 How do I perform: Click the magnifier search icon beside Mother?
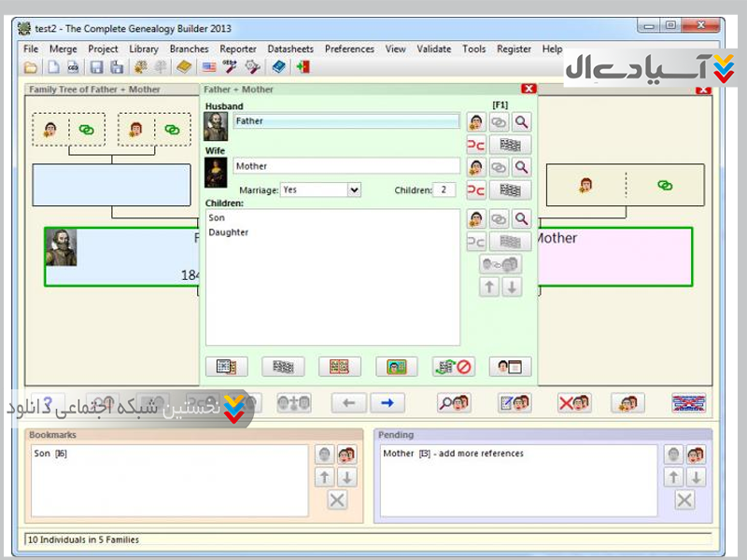(x=521, y=167)
